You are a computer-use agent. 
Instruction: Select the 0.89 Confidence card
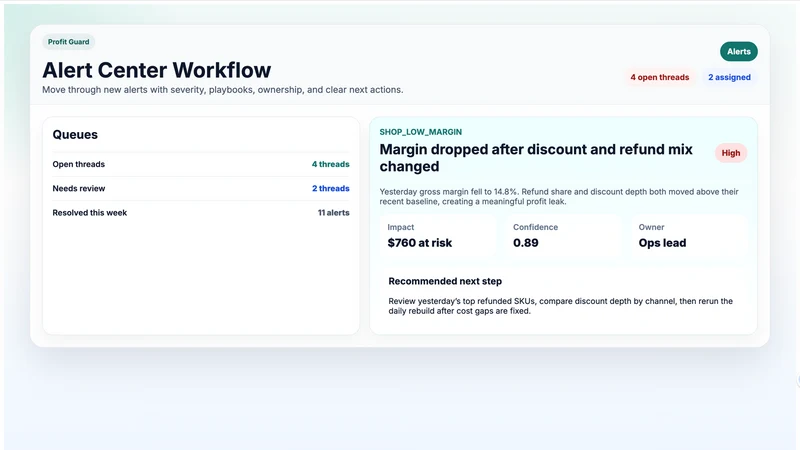[563, 236]
